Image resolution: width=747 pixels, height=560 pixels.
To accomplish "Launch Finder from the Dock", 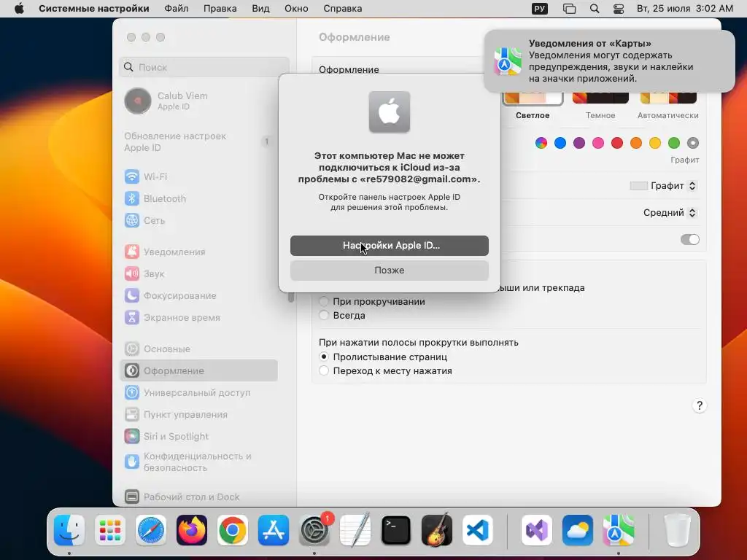I will coord(69,530).
